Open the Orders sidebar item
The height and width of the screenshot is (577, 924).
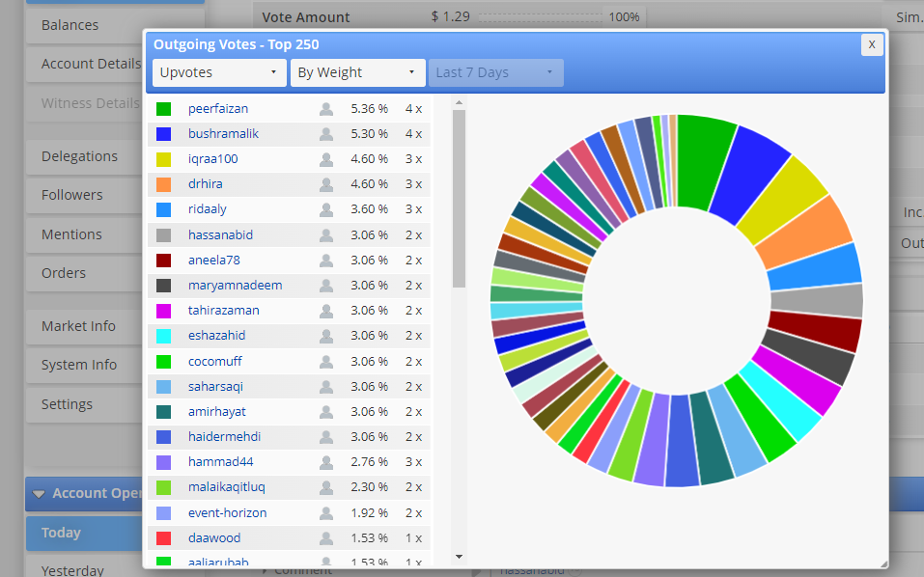(x=85, y=273)
